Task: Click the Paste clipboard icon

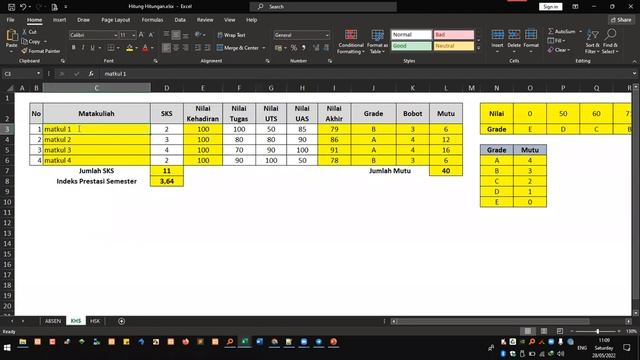Action: click(x=11, y=36)
